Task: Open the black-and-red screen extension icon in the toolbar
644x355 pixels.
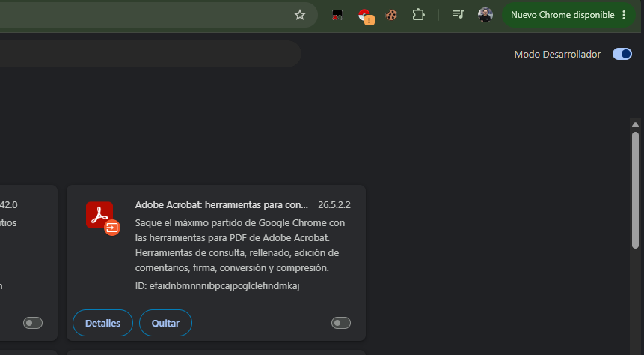Action: (337, 15)
